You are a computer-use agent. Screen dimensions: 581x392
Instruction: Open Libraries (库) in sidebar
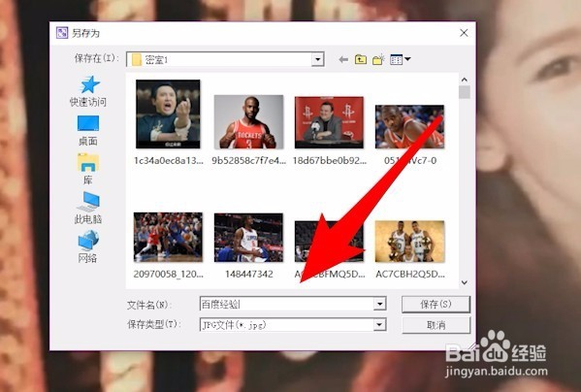coord(88,169)
